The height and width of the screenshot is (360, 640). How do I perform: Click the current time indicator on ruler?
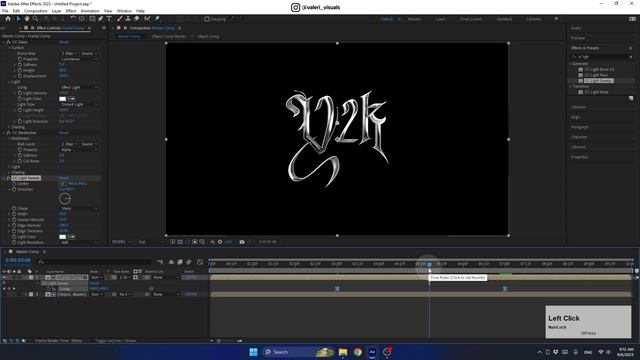429,264
